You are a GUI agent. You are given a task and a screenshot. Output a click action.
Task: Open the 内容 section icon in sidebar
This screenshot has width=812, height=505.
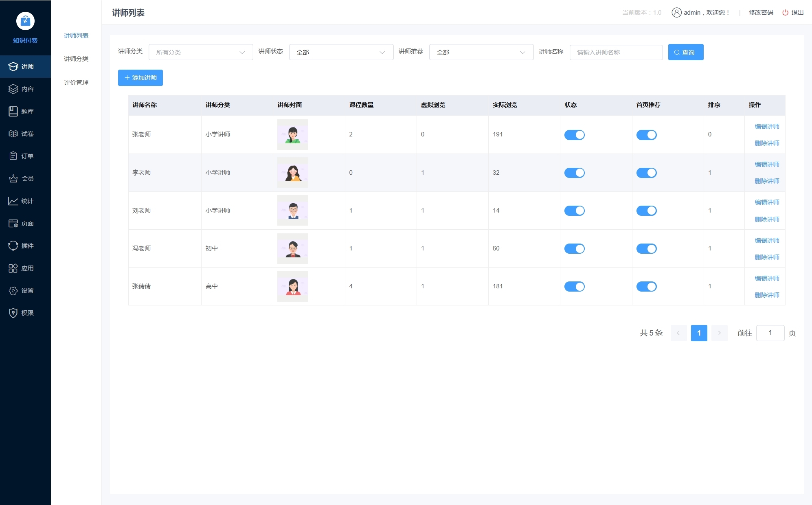click(x=13, y=89)
